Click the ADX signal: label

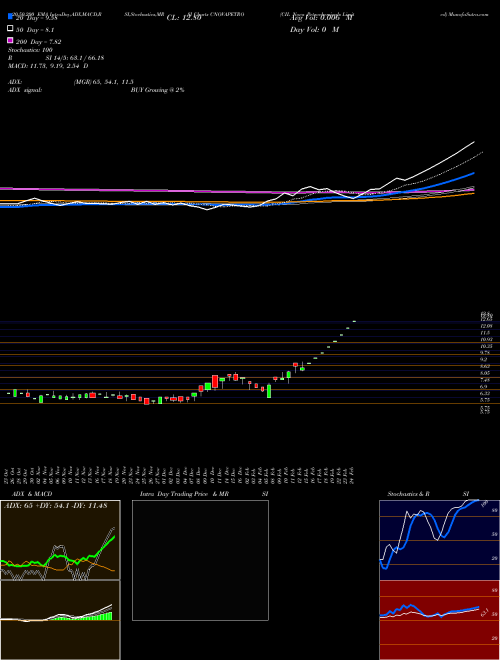(x=24, y=90)
